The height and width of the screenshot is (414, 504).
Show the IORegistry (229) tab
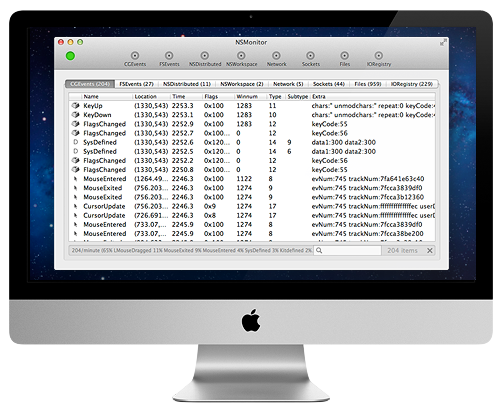point(412,84)
